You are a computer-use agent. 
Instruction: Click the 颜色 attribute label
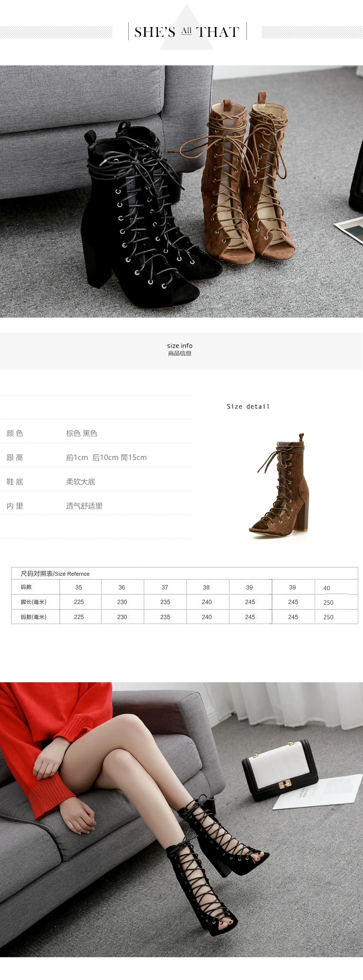pos(15,433)
